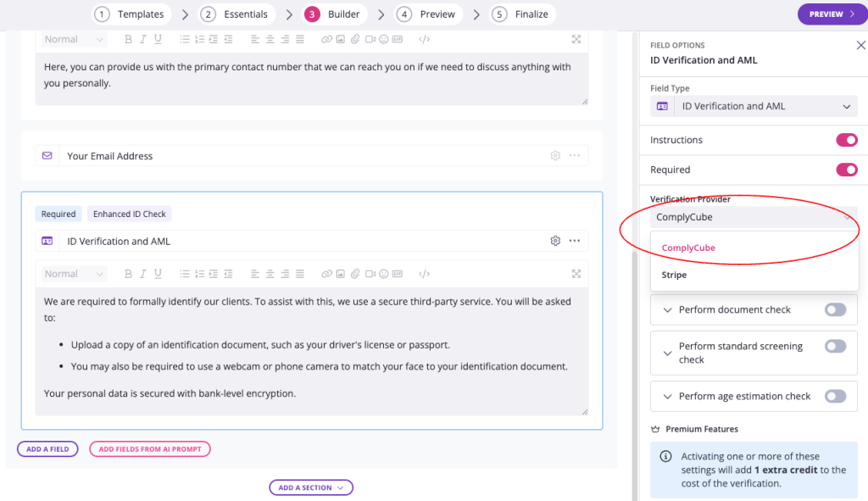Enable Perform age estimation check switch

coord(835,397)
